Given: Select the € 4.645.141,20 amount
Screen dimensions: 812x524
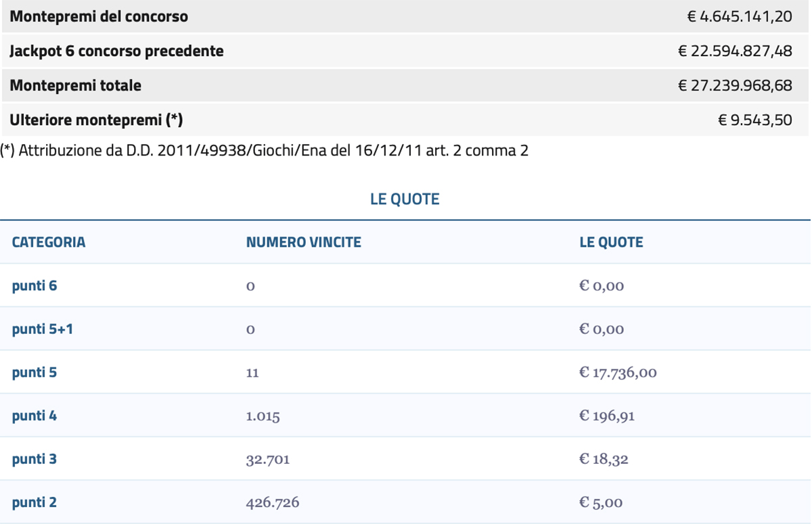Looking at the screenshot, I should pyautogui.click(x=739, y=16).
